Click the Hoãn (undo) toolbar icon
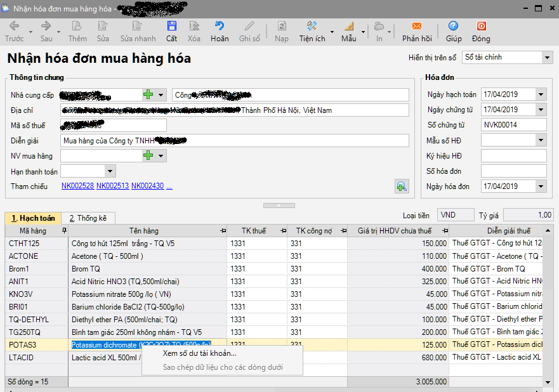Image resolution: width=559 pixels, height=392 pixels. 220,27
